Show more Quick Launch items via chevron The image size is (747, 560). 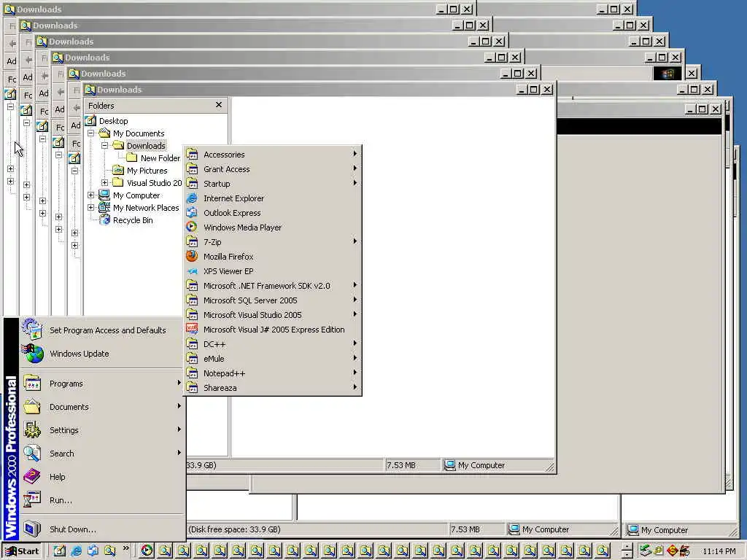(x=125, y=548)
